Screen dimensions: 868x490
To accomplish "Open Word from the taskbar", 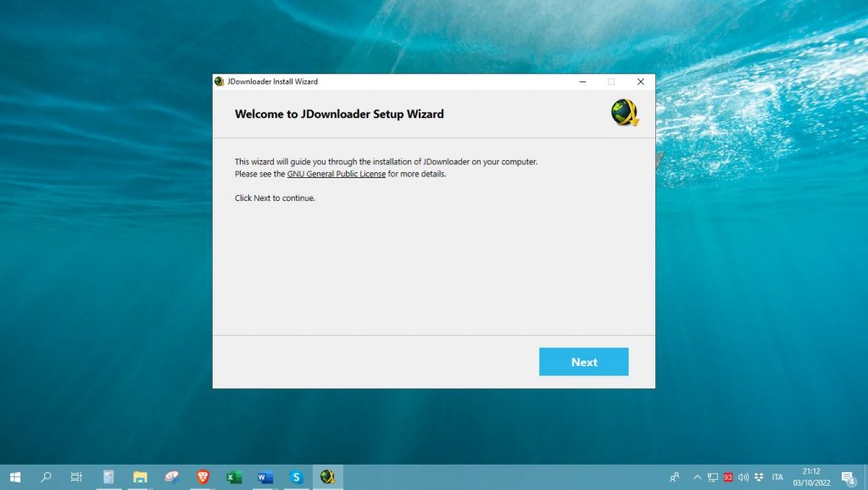I will (265, 477).
